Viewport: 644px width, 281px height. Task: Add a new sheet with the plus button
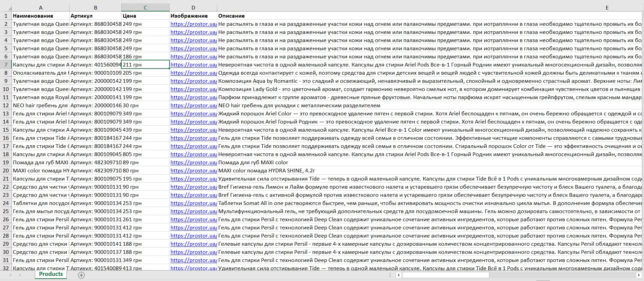point(81,275)
